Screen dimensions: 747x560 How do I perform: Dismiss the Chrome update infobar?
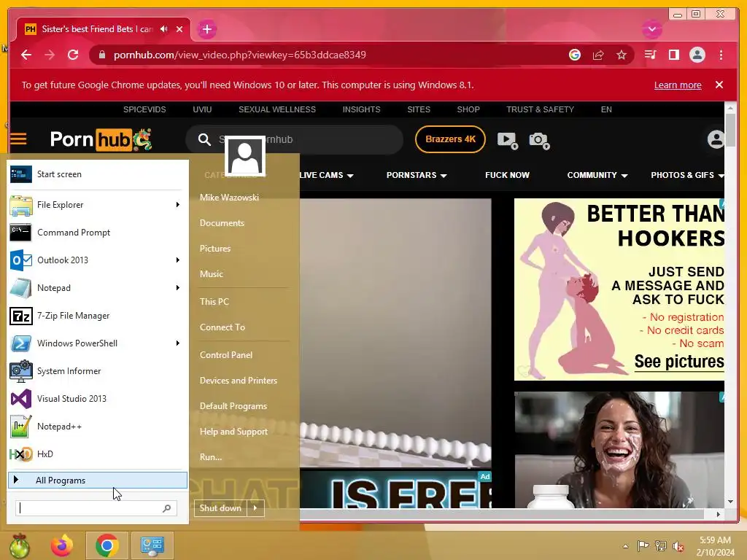coord(719,85)
